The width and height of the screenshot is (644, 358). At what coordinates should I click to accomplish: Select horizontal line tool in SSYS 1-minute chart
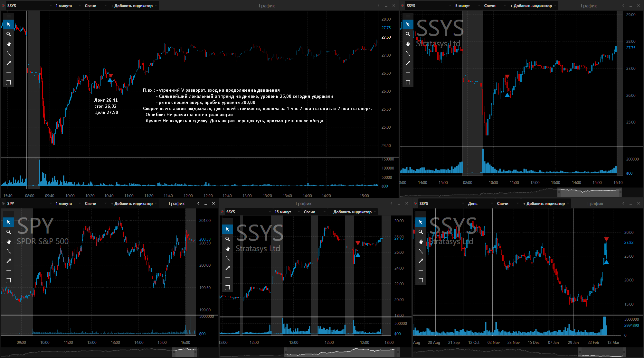[9, 73]
